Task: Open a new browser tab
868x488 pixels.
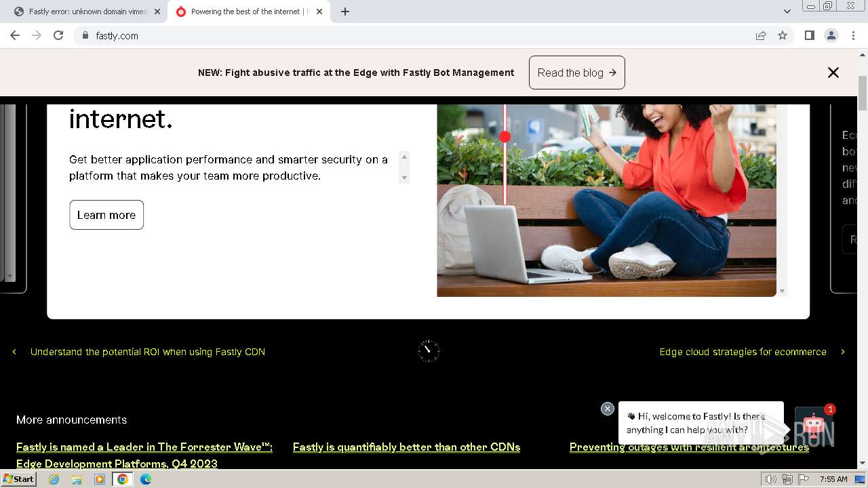Action: (345, 12)
